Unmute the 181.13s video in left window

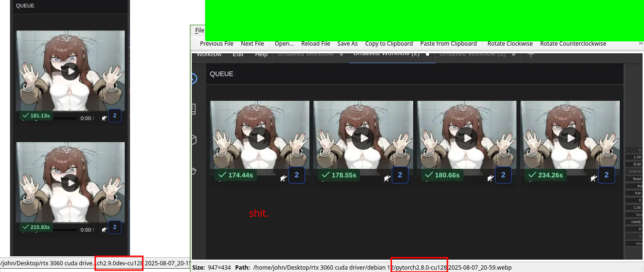pyautogui.click(x=104, y=118)
